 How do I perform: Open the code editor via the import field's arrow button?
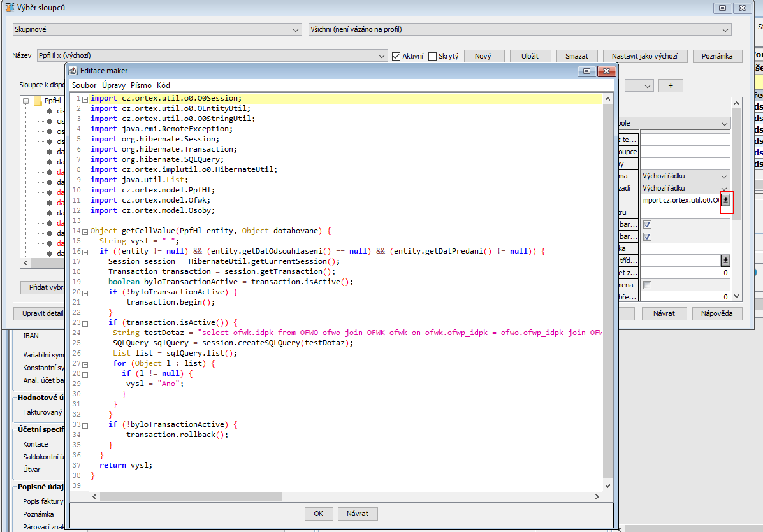[725, 200]
